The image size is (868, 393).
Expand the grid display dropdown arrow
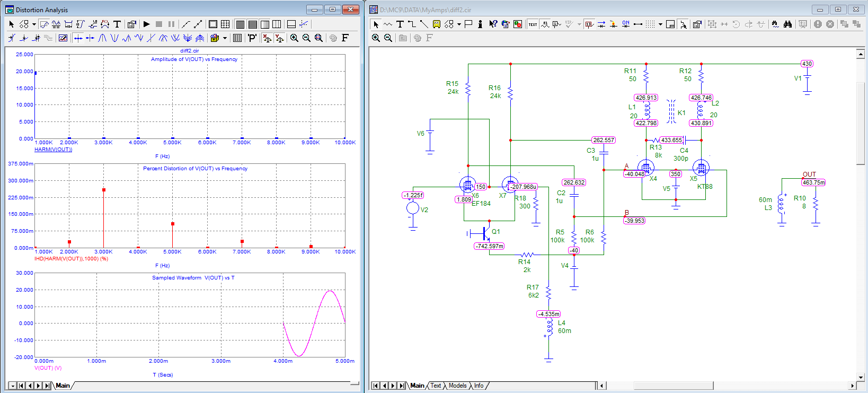(x=660, y=24)
